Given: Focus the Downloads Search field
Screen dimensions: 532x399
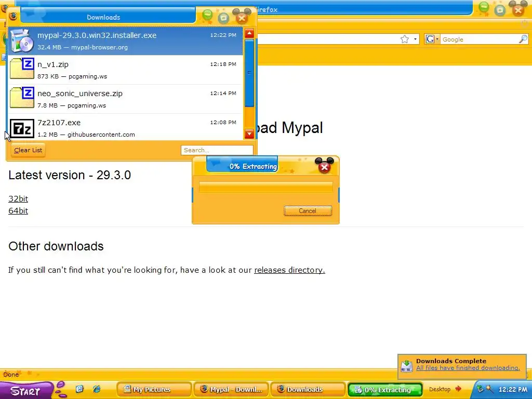Looking at the screenshot, I should pyautogui.click(x=217, y=150).
